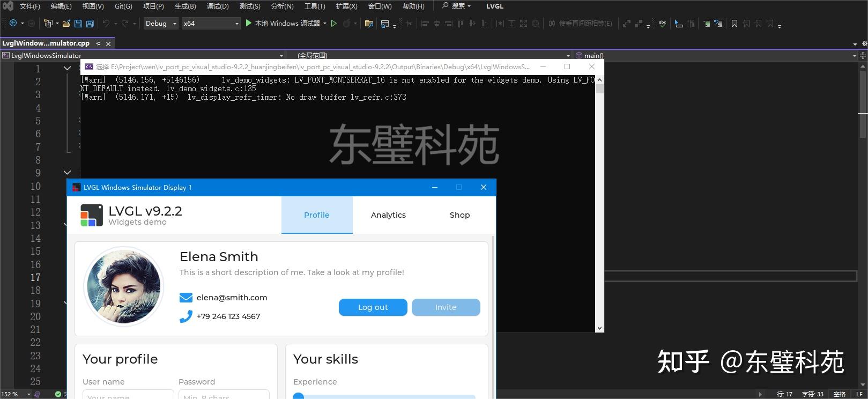Viewport: 868px width, 399px height.
Task: Switch to the Analytics tab
Action: [x=388, y=215]
